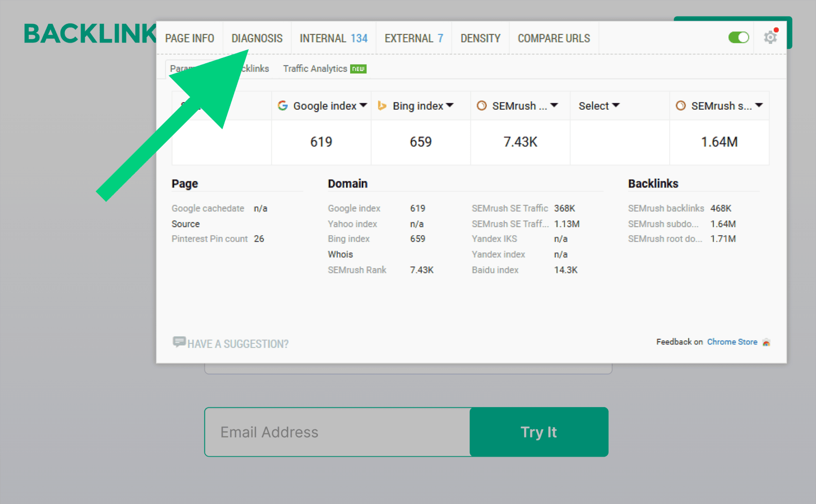
Task: Open the Compare URLs tab
Action: pos(553,38)
